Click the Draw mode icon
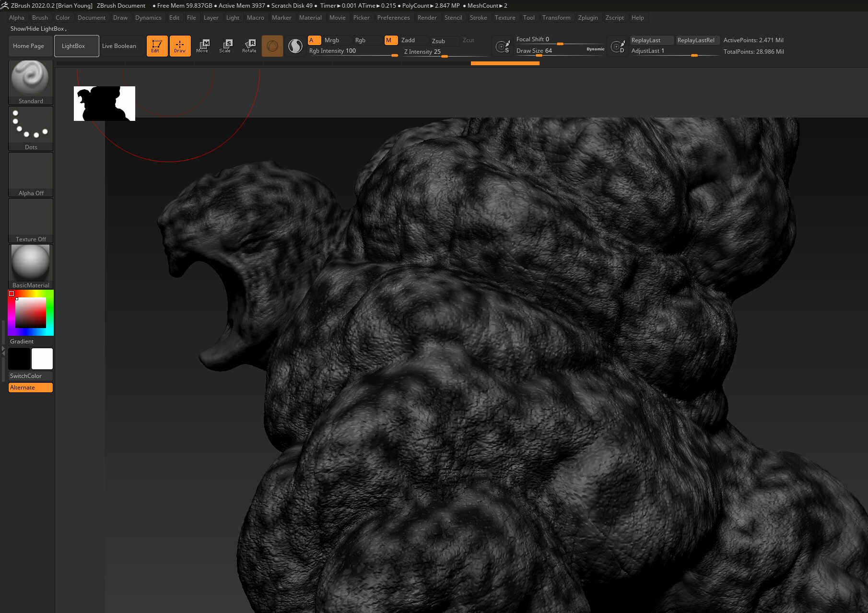Screen dimensions: 868x613 (180, 46)
